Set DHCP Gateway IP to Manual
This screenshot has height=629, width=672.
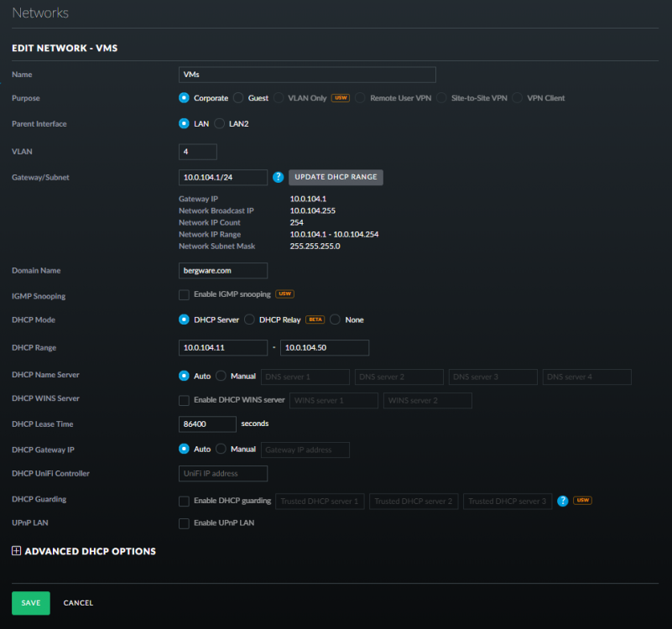coord(221,449)
